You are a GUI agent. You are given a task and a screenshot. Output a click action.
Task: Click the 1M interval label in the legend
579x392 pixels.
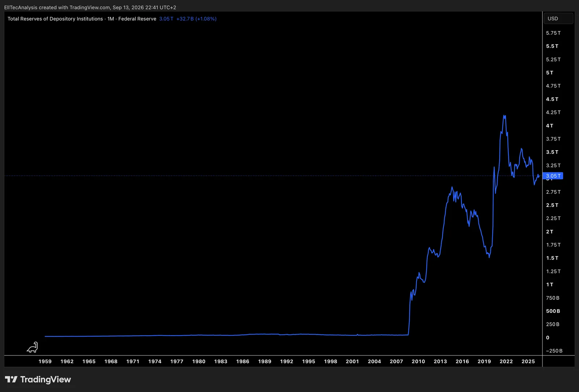tap(111, 19)
